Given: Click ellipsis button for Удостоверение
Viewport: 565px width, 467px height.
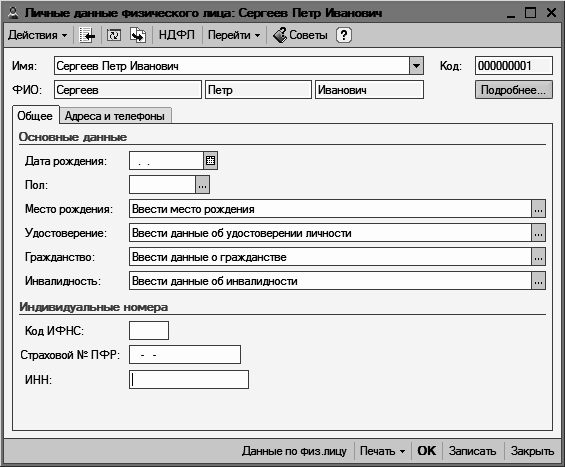Looking at the screenshot, I should [x=538, y=233].
